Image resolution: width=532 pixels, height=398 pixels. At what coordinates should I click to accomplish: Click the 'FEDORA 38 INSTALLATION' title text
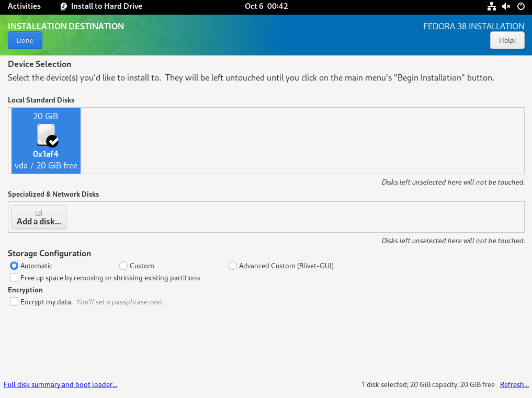473,26
